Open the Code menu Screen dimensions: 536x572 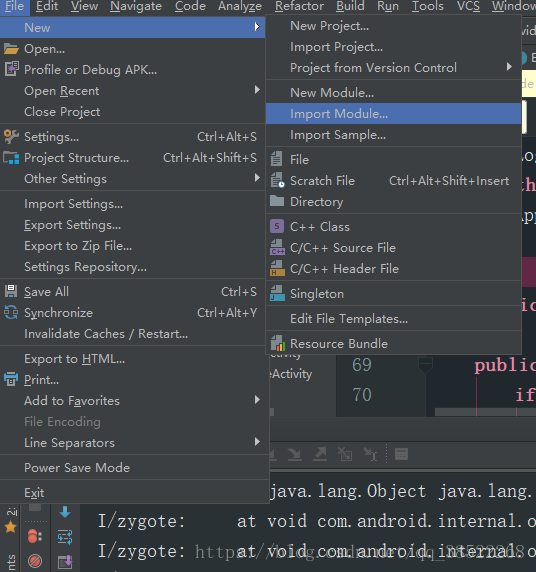point(190,6)
